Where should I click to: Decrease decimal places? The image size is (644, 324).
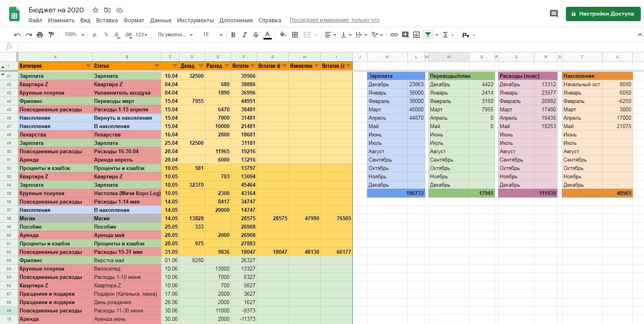point(116,35)
